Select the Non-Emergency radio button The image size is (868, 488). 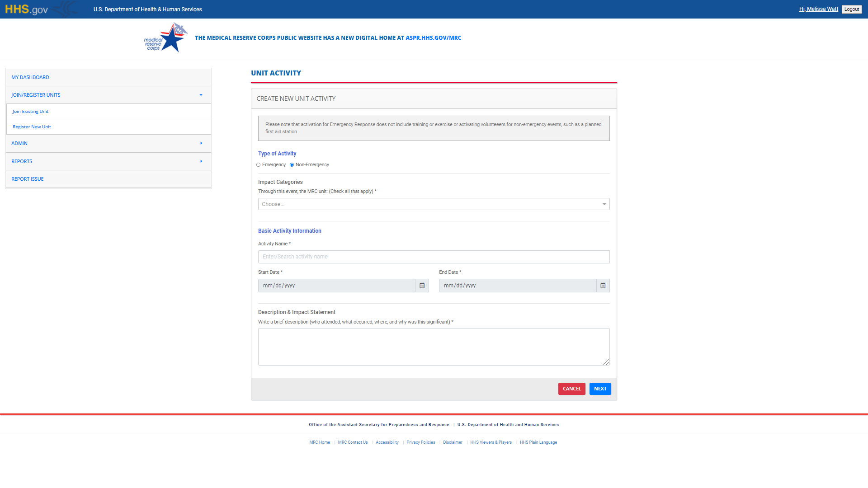tap(292, 165)
